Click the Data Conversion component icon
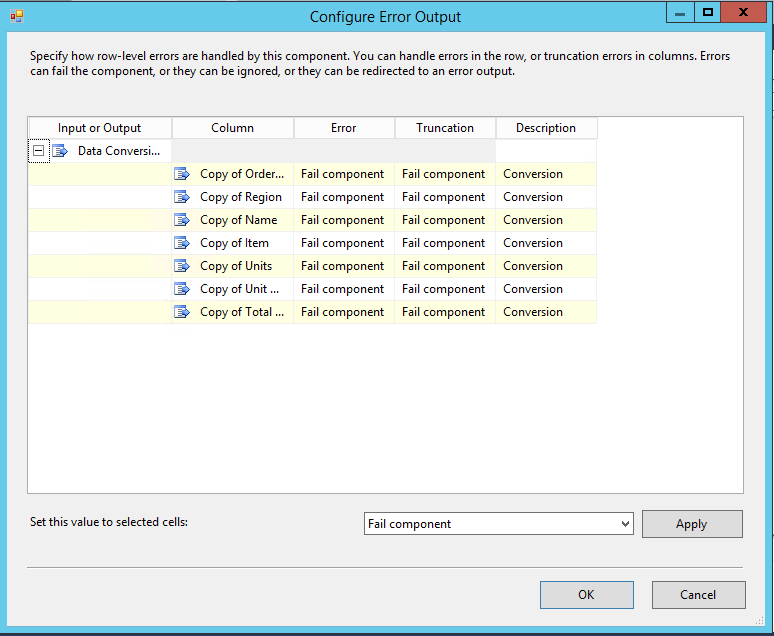The image size is (774, 636). coord(60,151)
